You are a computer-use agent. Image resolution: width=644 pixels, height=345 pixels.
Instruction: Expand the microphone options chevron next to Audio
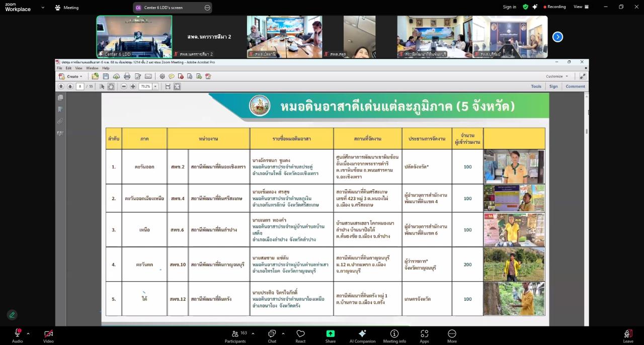28,332
